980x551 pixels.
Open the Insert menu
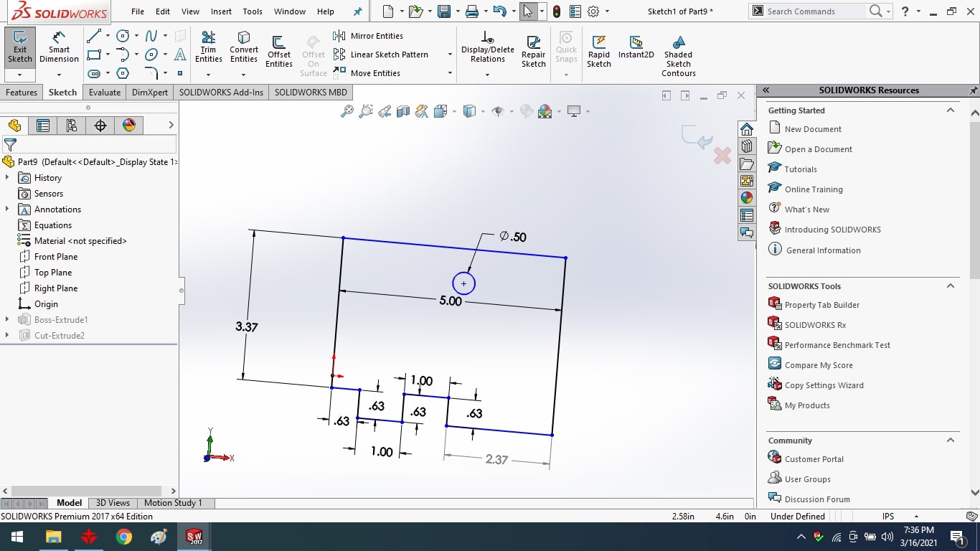(221, 11)
